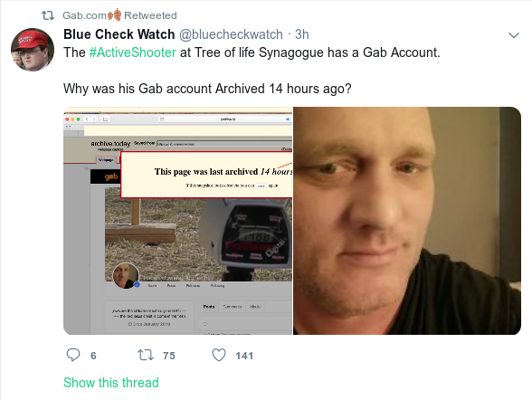Viewport: 532px width, 400px height.
Task: Open the Blue Check Watch display name
Action: coord(119,34)
